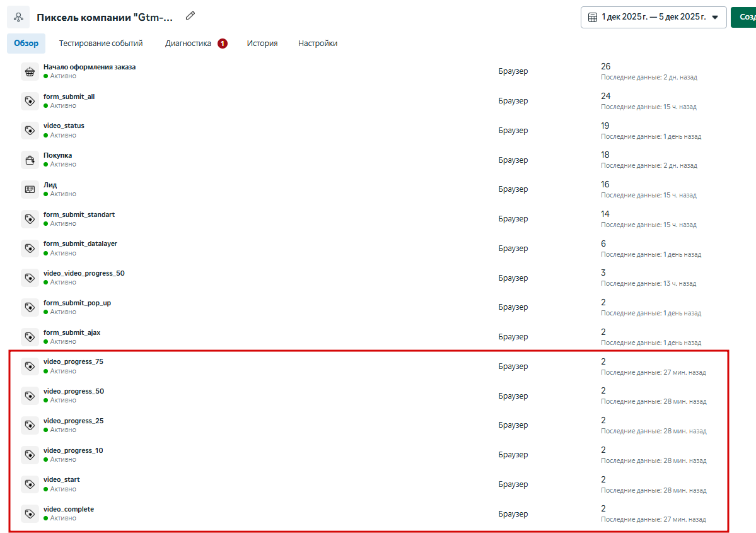The height and width of the screenshot is (533, 756).
Task: Open the date range dropdown arrow
Action: click(x=715, y=18)
